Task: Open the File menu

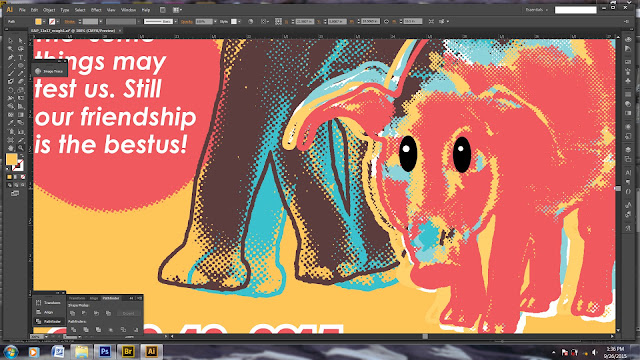Action: (22, 10)
